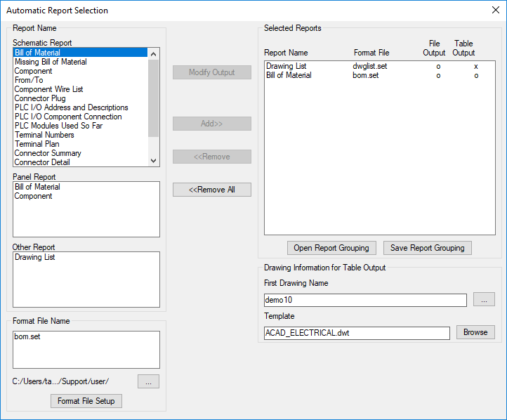Open Format File Setup
This screenshot has width=507, height=420.
(x=86, y=401)
